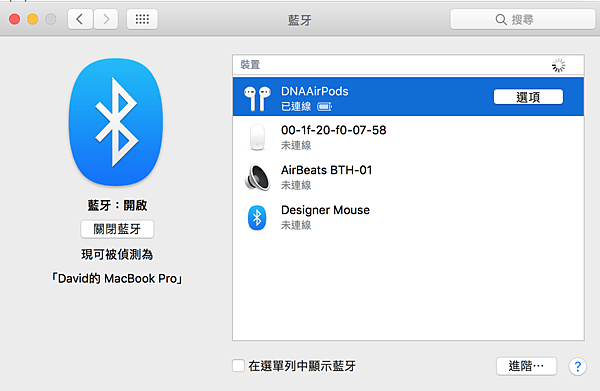Viewport: 600px width, 391px height.
Task: Select the Designer Mouse device
Action: point(408,217)
